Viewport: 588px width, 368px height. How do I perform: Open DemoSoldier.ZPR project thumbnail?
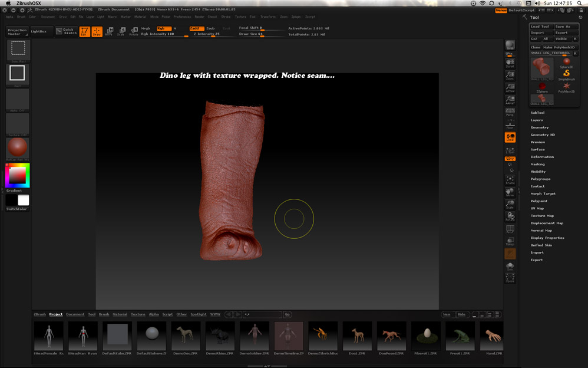(x=254, y=337)
